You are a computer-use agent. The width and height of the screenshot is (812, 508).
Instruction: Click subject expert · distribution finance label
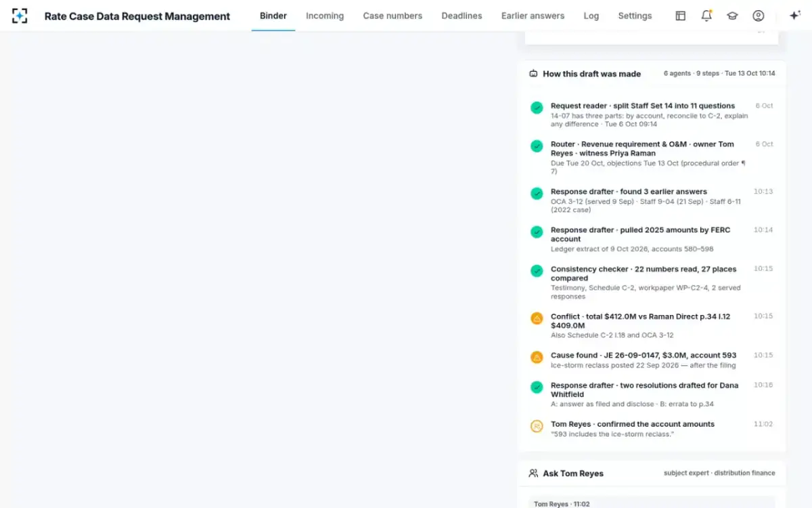point(719,473)
